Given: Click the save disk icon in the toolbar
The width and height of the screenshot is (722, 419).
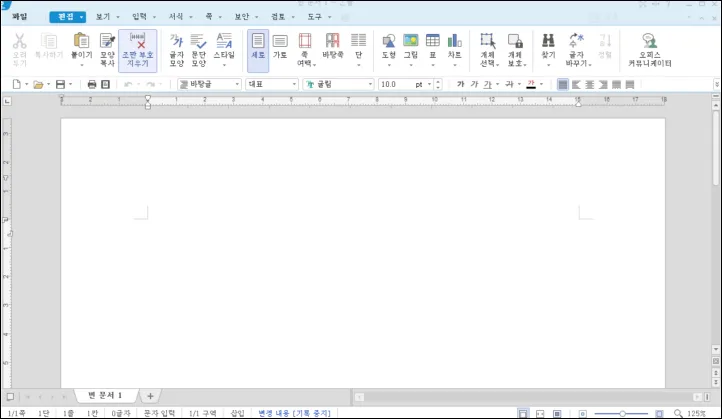Looking at the screenshot, I should click(60, 84).
